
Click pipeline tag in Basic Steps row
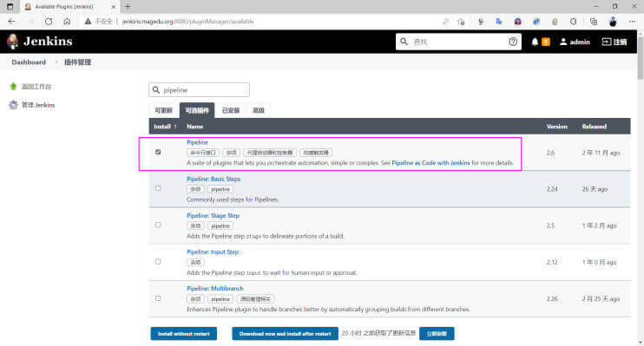[x=220, y=189]
